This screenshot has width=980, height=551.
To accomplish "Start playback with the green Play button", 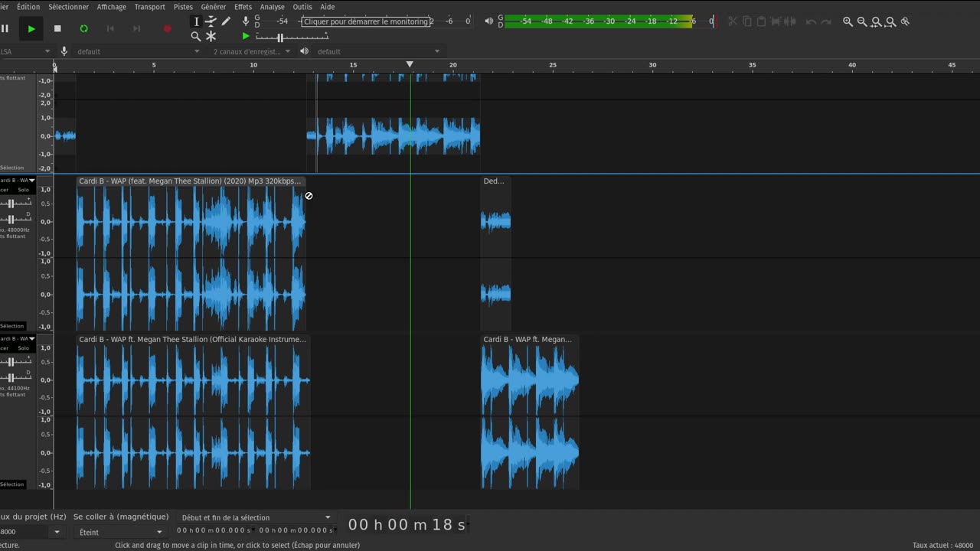I will (31, 28).
